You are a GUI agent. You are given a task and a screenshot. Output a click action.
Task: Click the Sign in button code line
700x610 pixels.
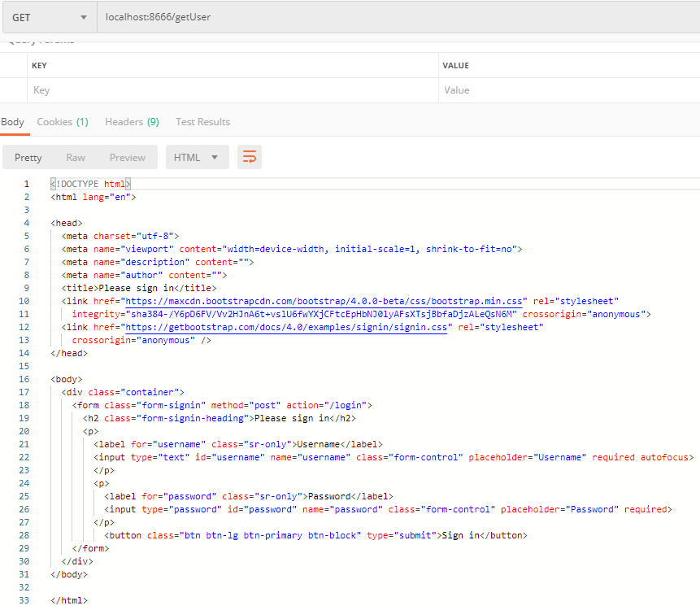(315, 535)
